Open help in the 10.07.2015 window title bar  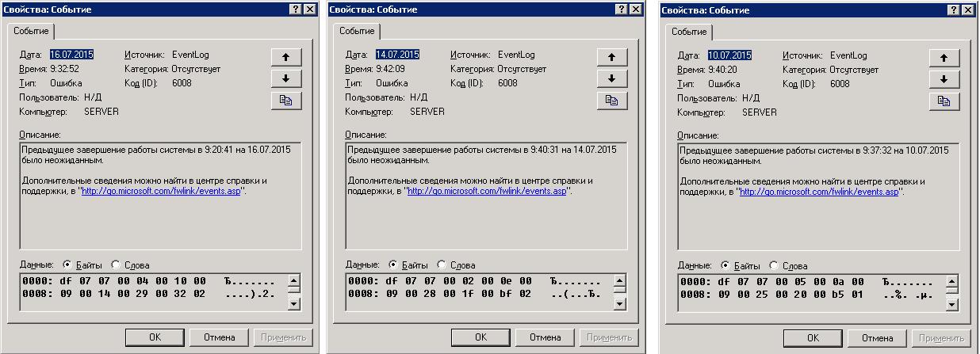pyautogui.click(x=953, y=9)
